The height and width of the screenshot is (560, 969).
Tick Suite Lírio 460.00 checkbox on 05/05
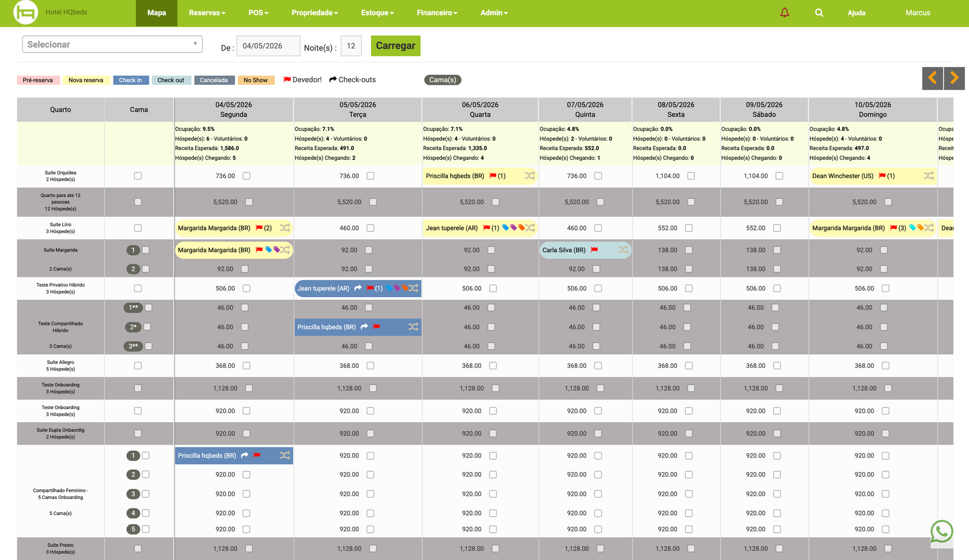click(370, 228)
